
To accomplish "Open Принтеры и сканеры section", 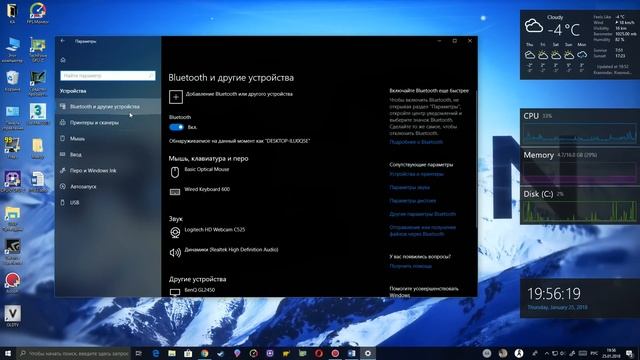I will [108, 122].
